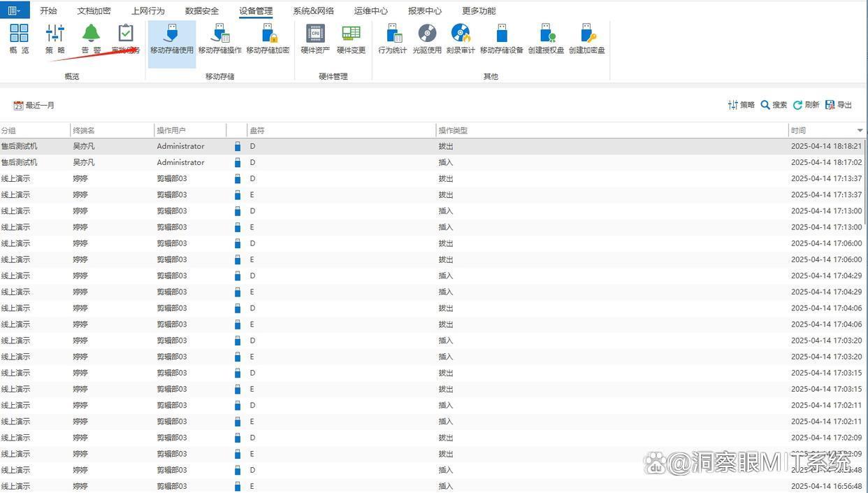This screenshot has width=868, height=493.
Task: Open the application menu button at top-left
Action: tap(15, 10)
